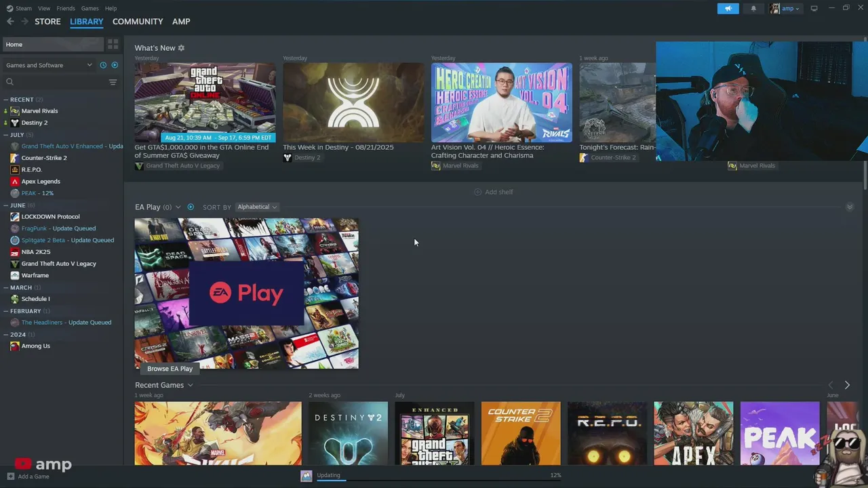
Task: Select Counter-Strike 2 icon in sidebar
Action: (x=15, y=158)
